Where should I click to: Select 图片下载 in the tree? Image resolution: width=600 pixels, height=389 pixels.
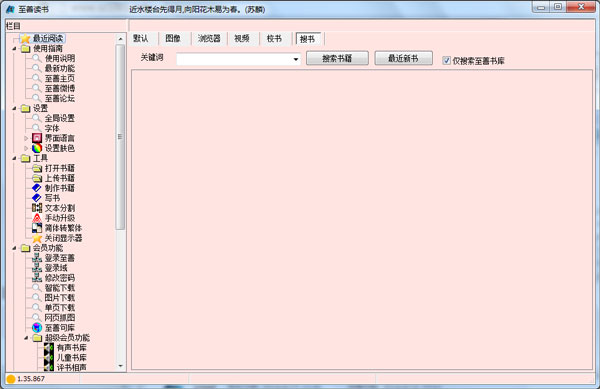(x=60, y=298)
